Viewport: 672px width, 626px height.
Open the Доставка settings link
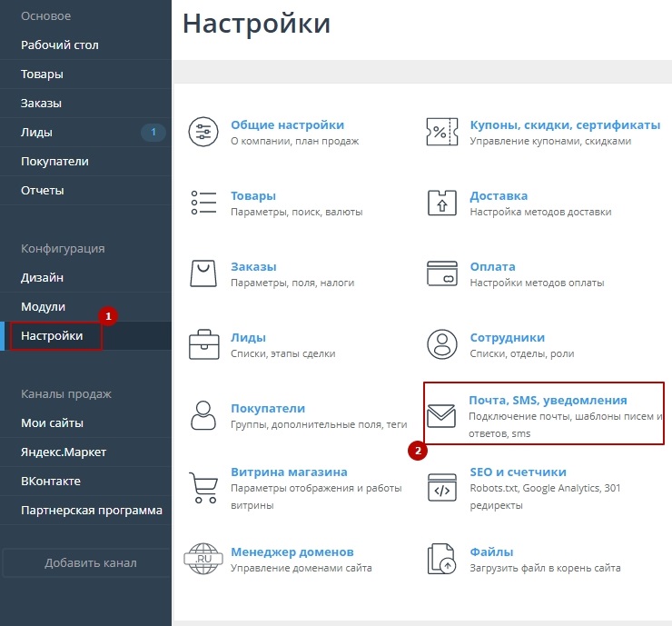pos(499,195)
